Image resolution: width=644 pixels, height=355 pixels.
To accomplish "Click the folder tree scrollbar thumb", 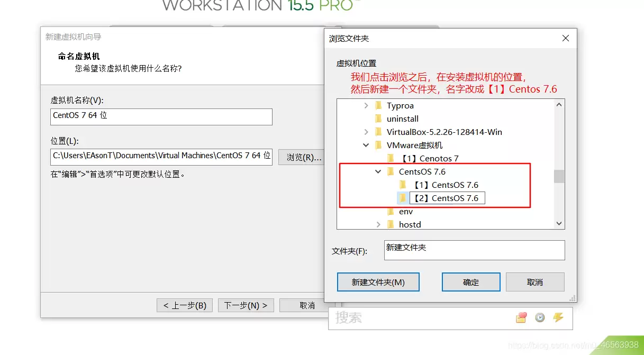I will click(x=559, y=176).
